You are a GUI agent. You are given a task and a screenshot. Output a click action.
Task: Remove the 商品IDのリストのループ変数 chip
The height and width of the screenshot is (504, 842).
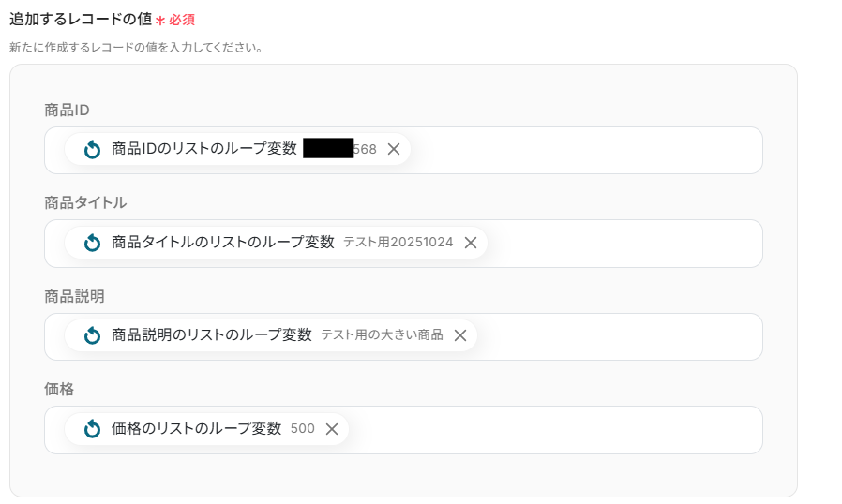pos(394,149)
